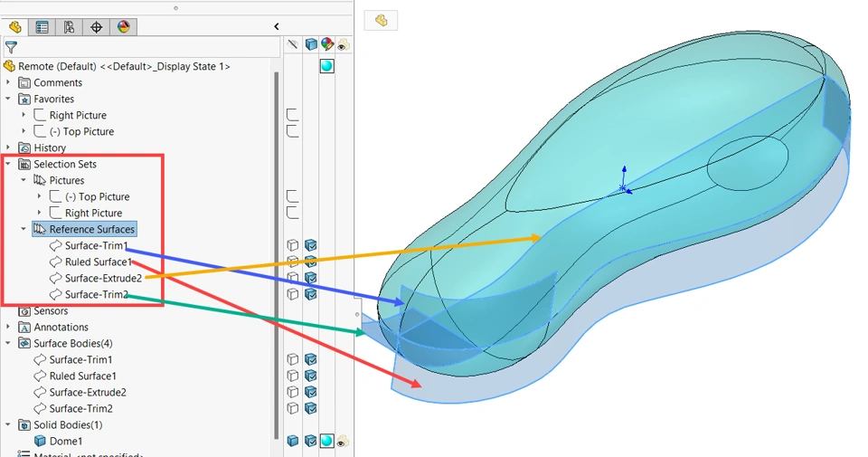Screen dimensions: 868x457
Task: Toggle hide/show for Surface-Trim1 in Surface Bodies
Action: tap(293, 359)
